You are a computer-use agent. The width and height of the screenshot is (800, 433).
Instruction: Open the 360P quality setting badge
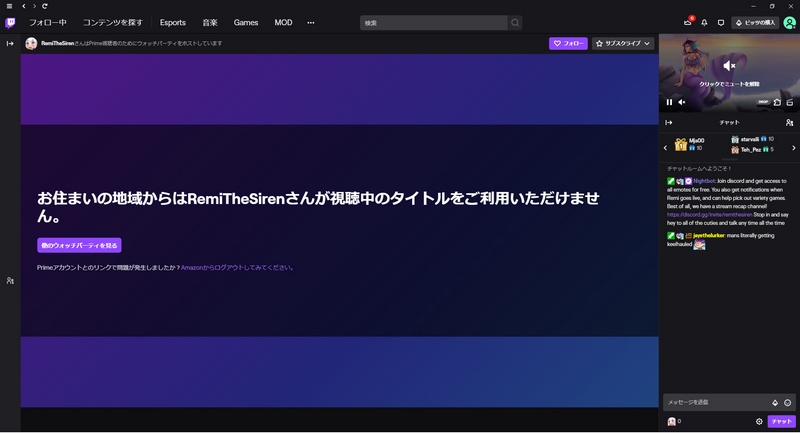763,102
